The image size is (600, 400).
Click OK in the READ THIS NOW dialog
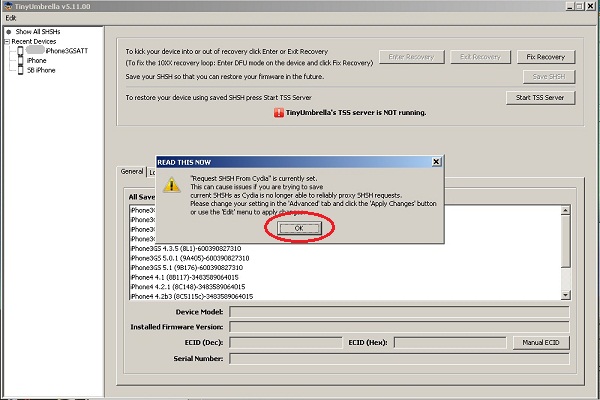pyautogui.click(x=299, y=228)
